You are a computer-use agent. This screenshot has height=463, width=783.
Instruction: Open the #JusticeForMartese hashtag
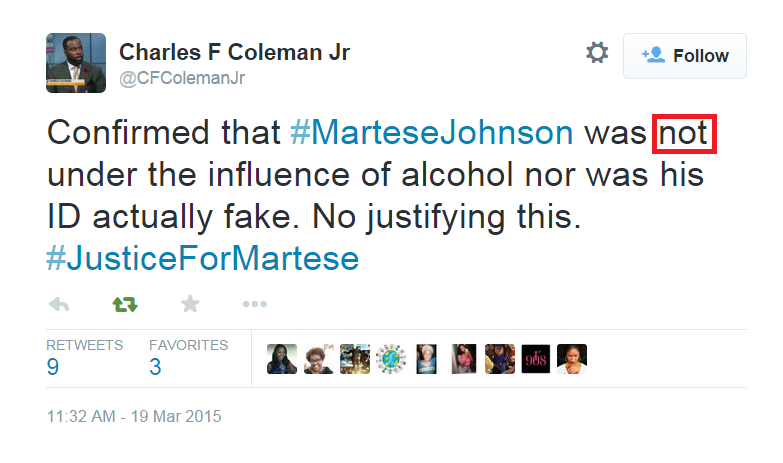coord(202,258)
